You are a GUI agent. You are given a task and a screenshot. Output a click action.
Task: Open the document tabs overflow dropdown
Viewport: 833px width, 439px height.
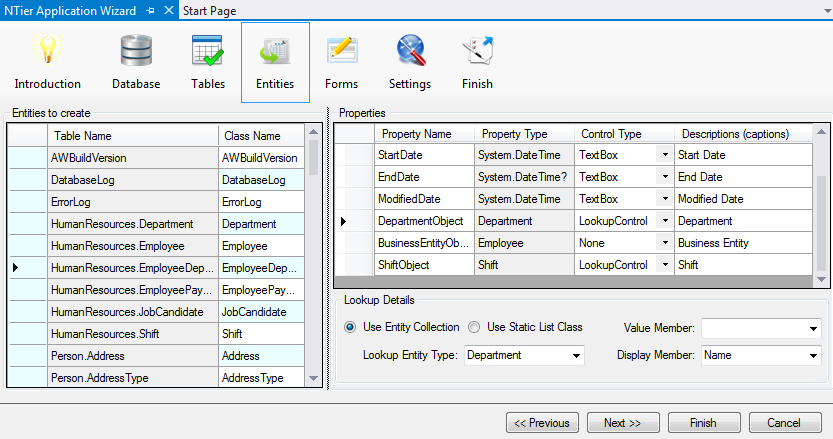[x=827, y=11]
